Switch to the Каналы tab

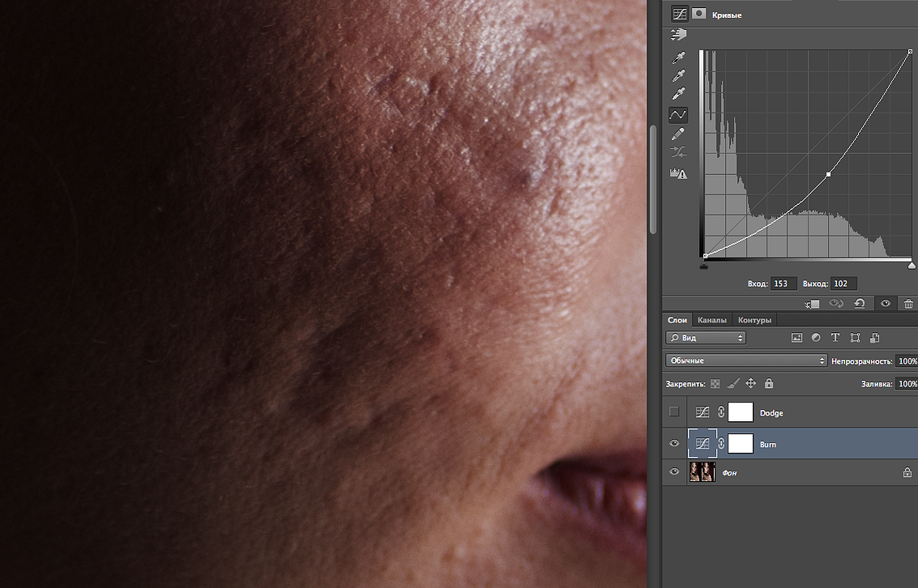[x=712, y=320]
